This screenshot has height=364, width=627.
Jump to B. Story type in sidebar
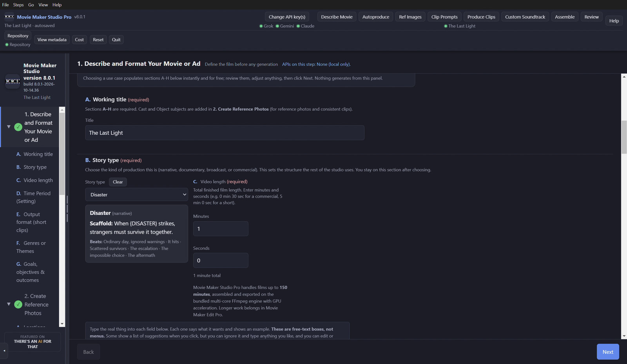coord(31,167)
